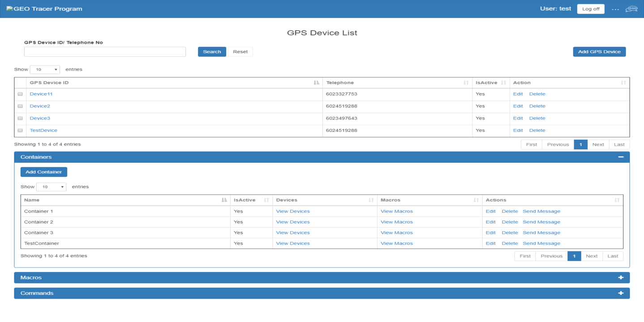Open the three-dots menu in header

point(615,9)
